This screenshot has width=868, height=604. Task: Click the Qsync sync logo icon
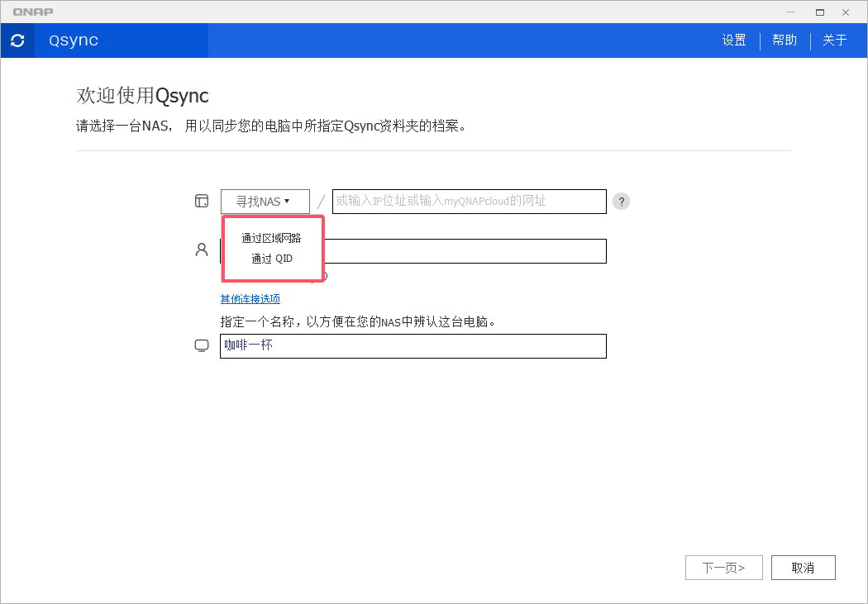(x=17, y=40)
